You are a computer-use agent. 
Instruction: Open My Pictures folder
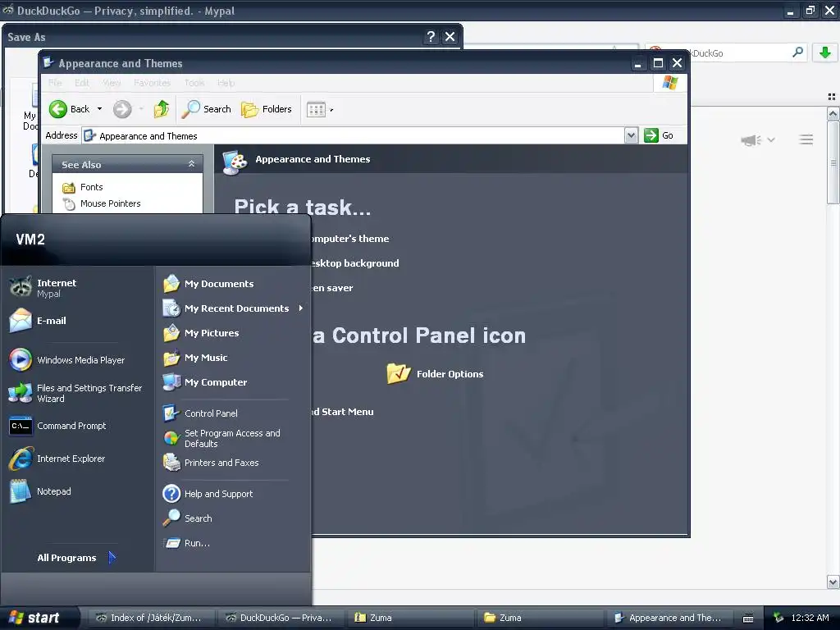tap(201, 333)
